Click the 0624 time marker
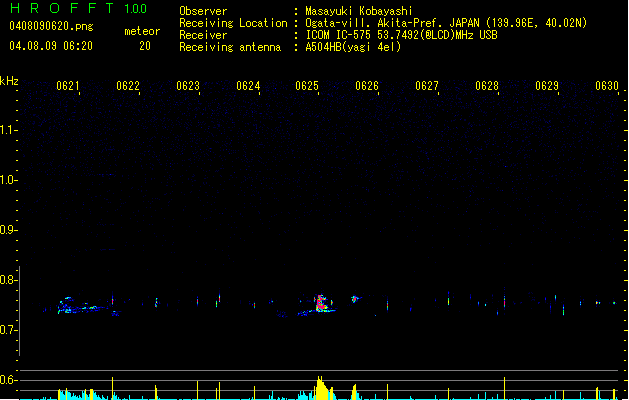629x400 pixels. 248,86
